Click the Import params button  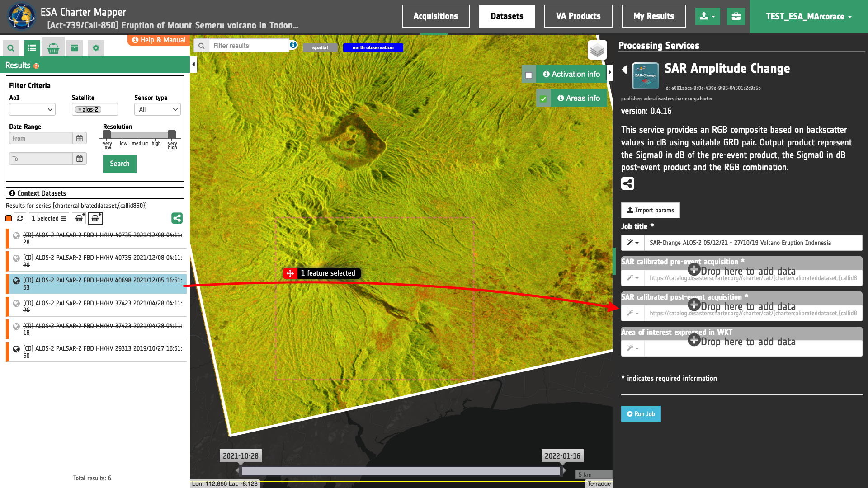click(650, 210)
